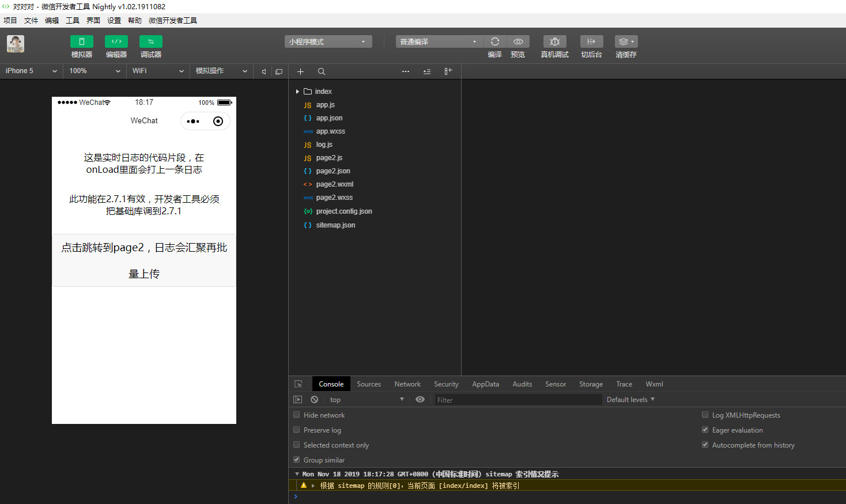Click the file tree sort icon

[427, 71]
